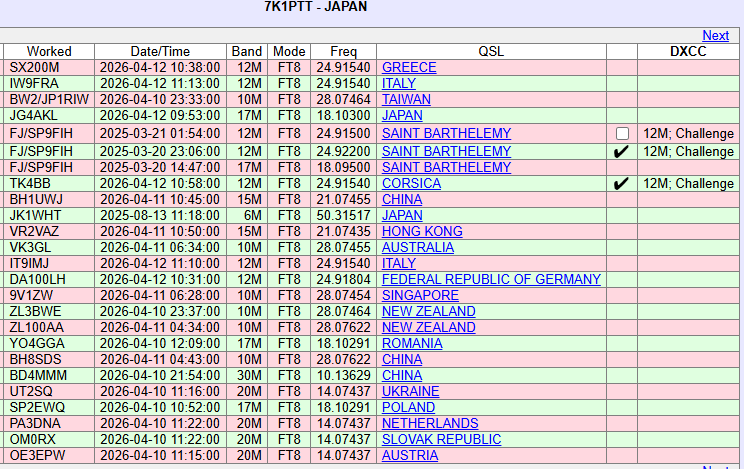Open the TAIWAN QSL link
744x469 pixels.
tap(406, 100)
